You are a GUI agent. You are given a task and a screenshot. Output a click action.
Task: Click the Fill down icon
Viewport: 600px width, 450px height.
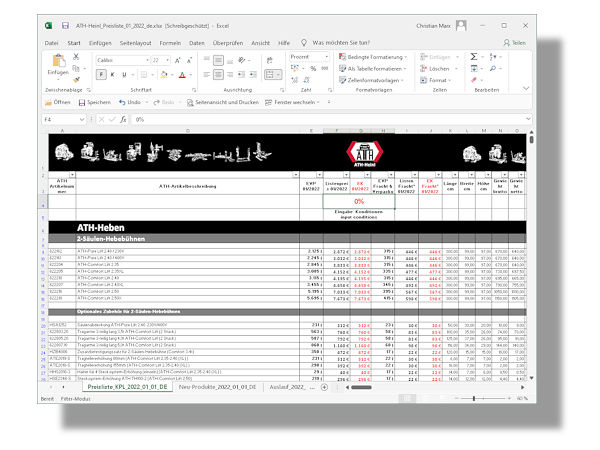tap(474, 68)
